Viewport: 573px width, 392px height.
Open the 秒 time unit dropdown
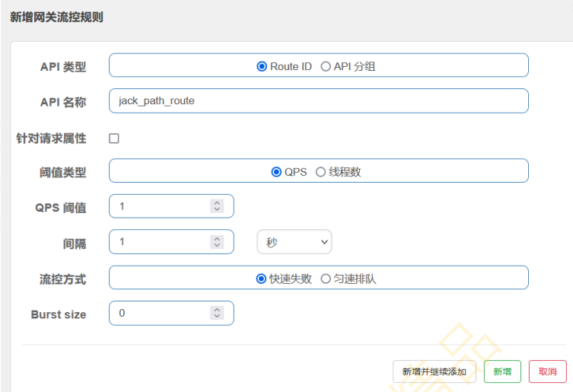pyautogui.click(x=294, y=242)
